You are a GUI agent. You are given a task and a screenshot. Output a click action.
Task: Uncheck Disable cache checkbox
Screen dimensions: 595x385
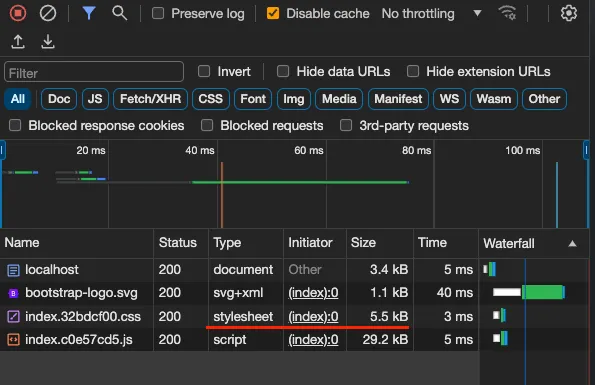coord(273,13)
